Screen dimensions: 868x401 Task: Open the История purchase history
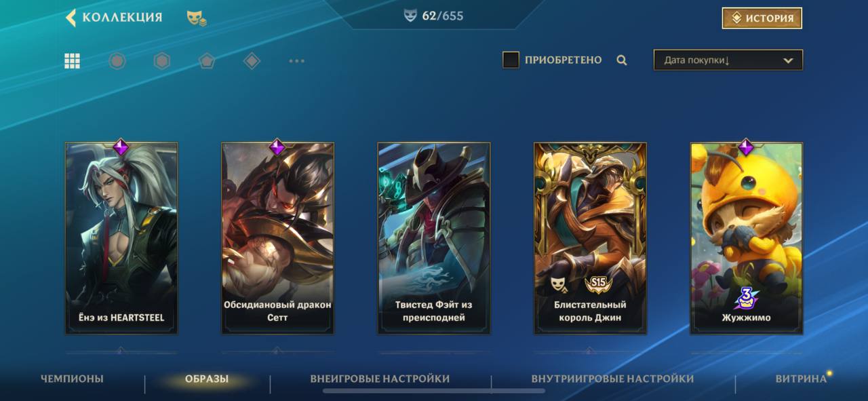tap(762, 18)
